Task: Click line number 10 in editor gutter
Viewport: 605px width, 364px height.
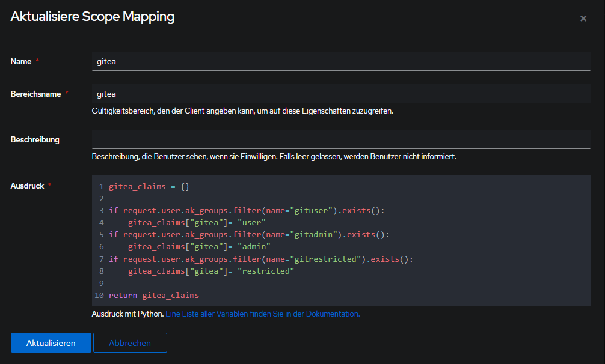Action: (99, 296)
